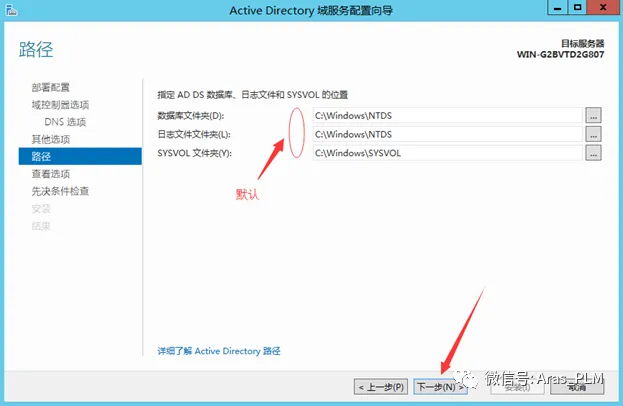Browse for database folder location
Image resolution: width=623 pixels, height=406 pixels.
coord(593,116)
